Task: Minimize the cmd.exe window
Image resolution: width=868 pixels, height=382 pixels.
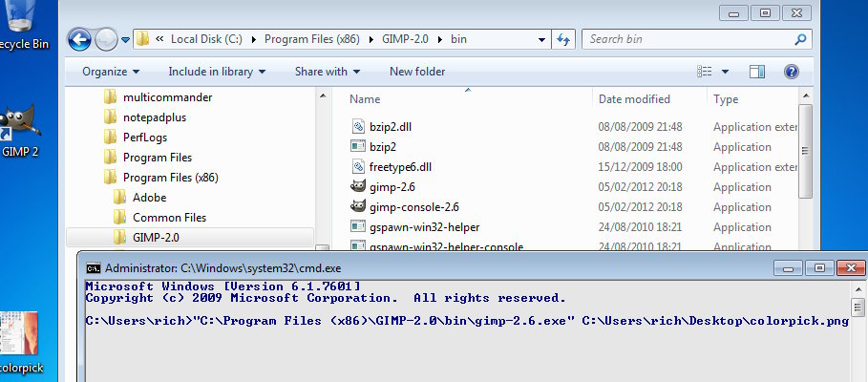Action: click(x=789, y=268)
